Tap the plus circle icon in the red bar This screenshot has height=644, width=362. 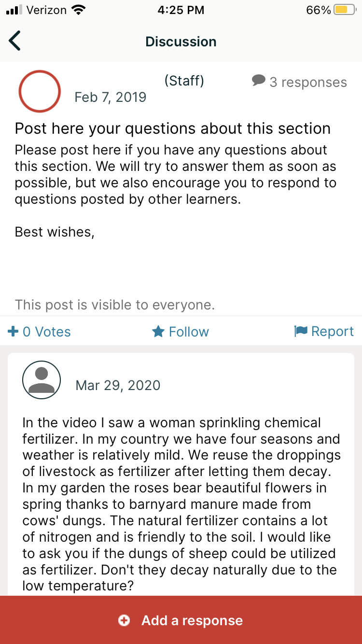click(x=124, y=620)
